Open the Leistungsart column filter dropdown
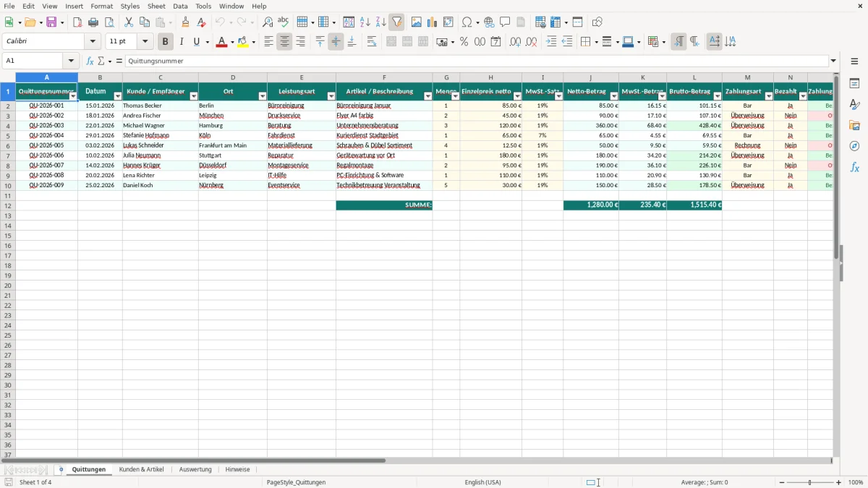The height and width of the screenshot is (488, 868). click(331, 96)
